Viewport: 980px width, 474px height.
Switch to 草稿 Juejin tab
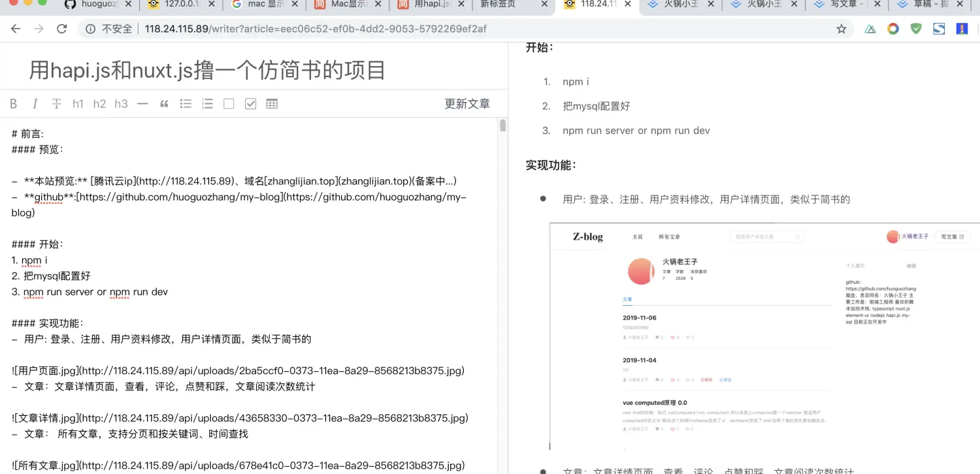click(931, 5)
